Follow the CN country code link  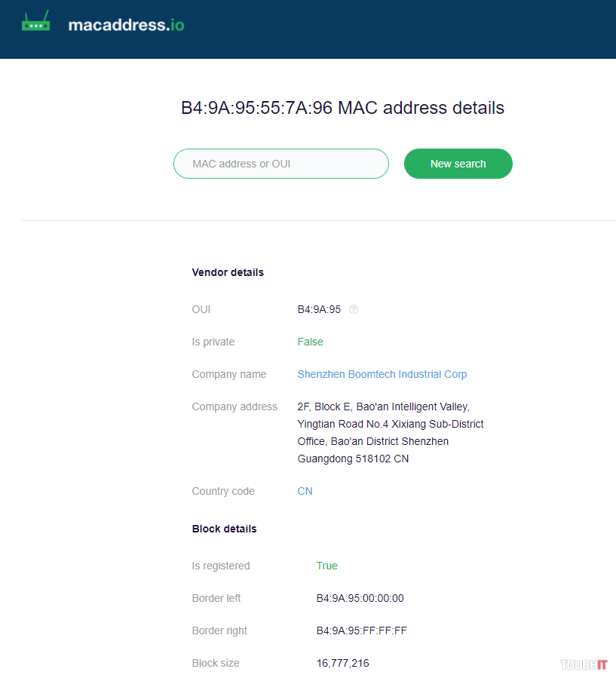click(305, 491)
